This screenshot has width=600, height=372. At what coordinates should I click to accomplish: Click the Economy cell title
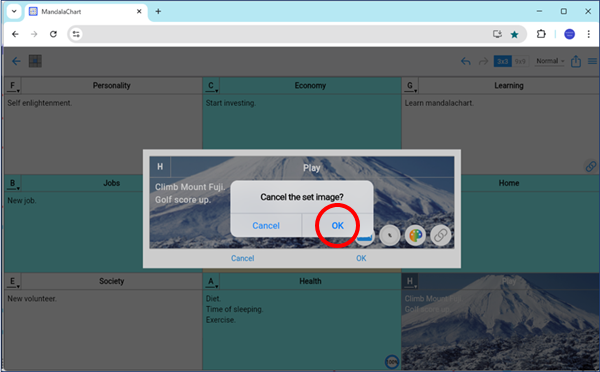(310, 86)
